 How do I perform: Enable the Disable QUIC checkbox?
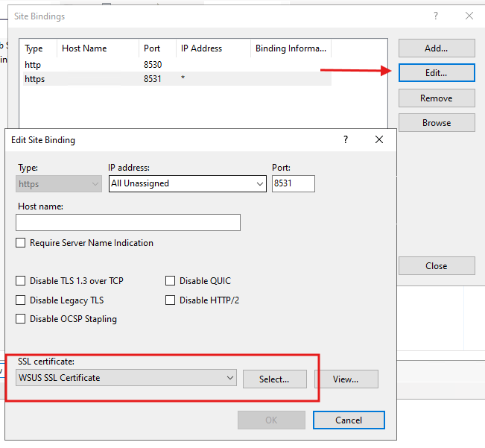[171, 281]
